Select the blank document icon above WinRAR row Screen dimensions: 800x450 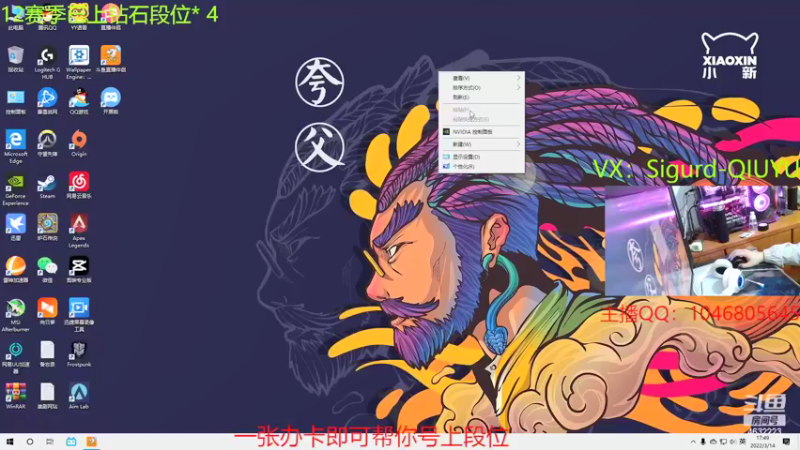click(x=47, y=354)
